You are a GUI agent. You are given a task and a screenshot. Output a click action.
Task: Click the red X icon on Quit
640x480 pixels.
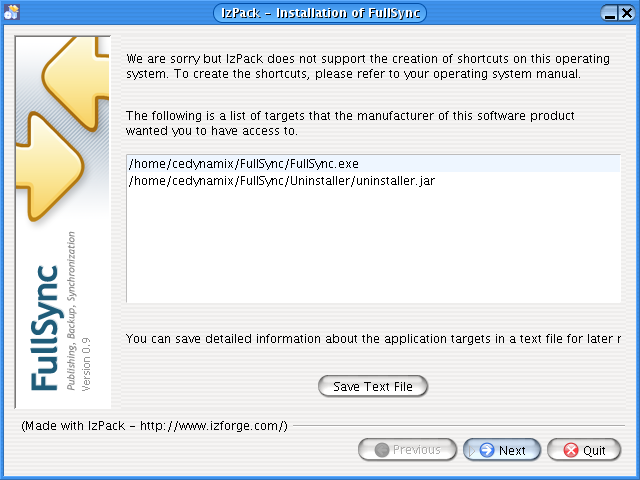point(571,450)
